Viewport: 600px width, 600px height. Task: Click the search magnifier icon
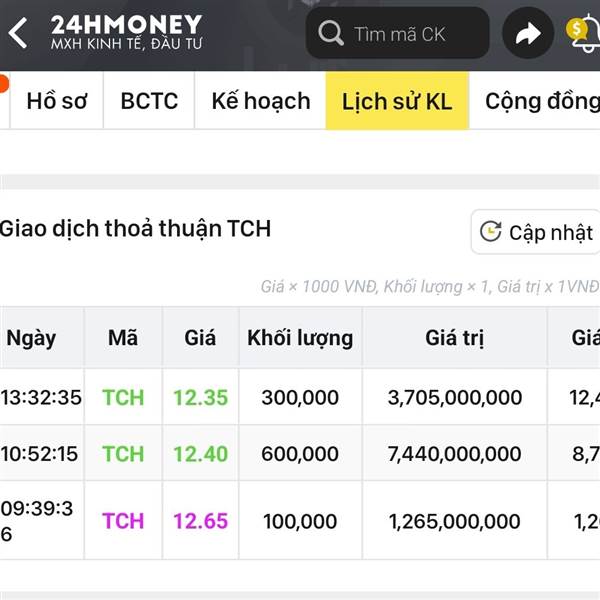pos(331,34)
